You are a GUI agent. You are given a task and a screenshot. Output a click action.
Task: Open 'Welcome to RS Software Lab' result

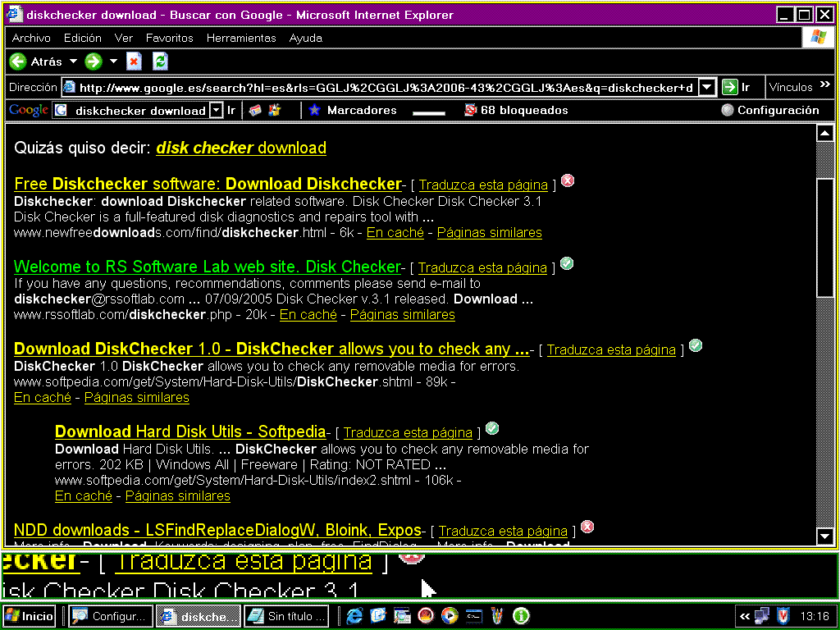208,267
